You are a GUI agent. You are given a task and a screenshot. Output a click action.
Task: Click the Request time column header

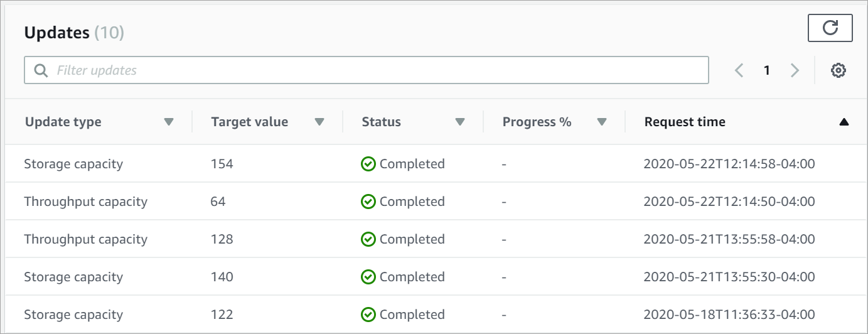[x=685, y=122]
